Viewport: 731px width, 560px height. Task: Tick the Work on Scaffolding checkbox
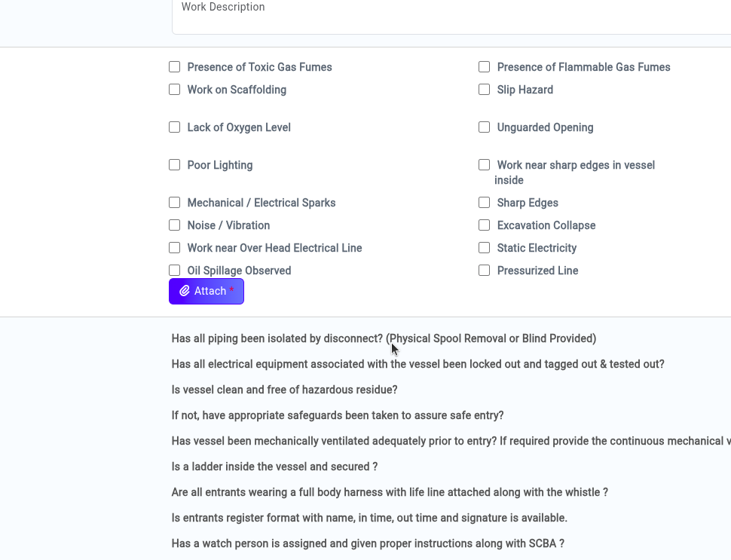point(175,90)
